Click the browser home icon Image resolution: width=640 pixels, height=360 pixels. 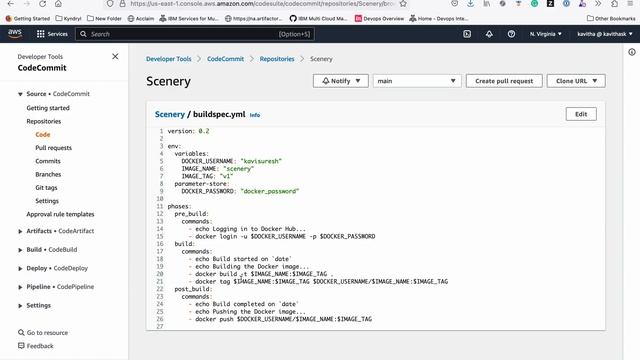tap(58, 4)
